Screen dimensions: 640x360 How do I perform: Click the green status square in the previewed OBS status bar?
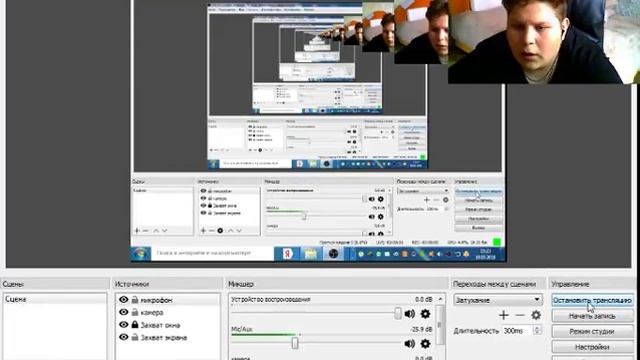click(x=497, y=242)
